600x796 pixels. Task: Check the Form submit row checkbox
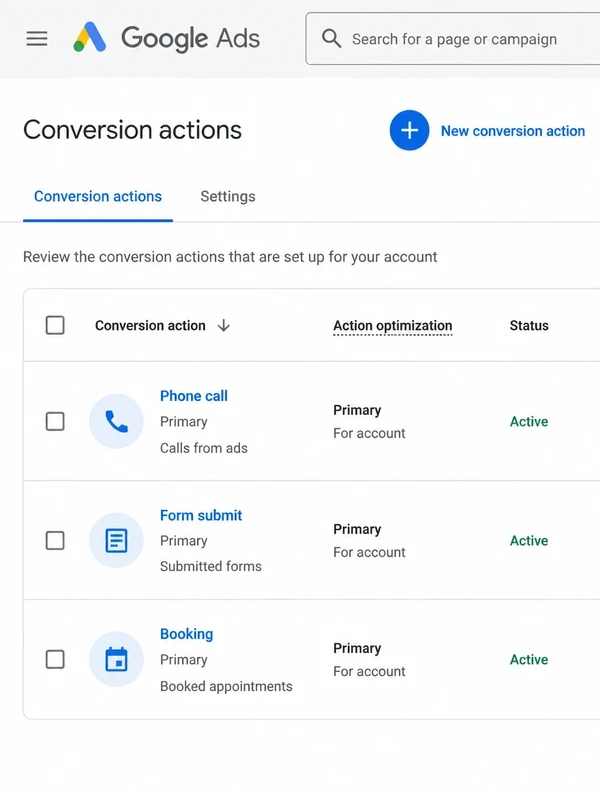(x=55, y=541)
